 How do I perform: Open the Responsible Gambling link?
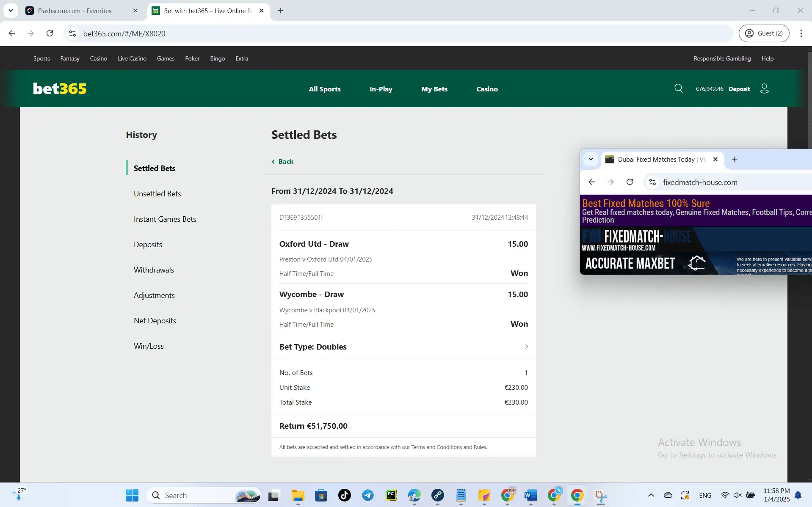pyautogui.click(x=722, y=58)
